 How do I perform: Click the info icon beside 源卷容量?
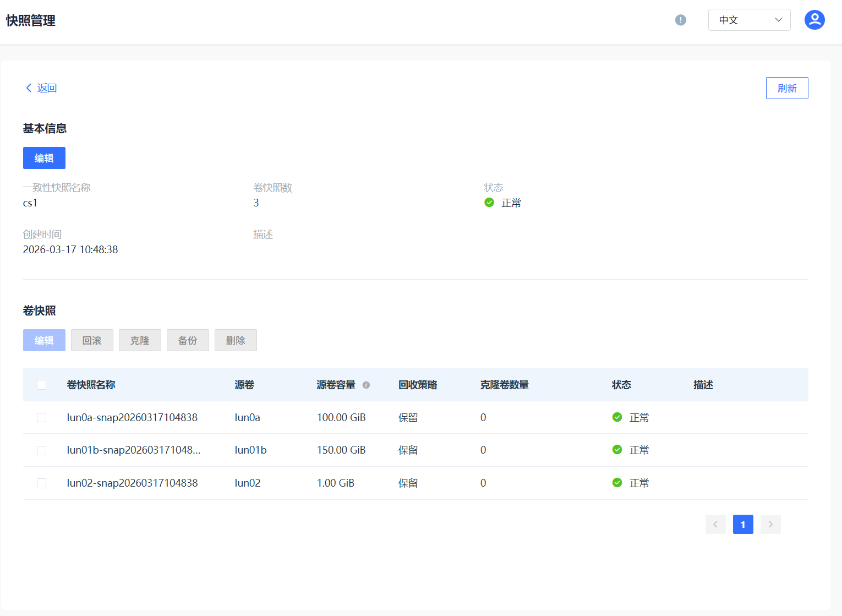[366, 385]
